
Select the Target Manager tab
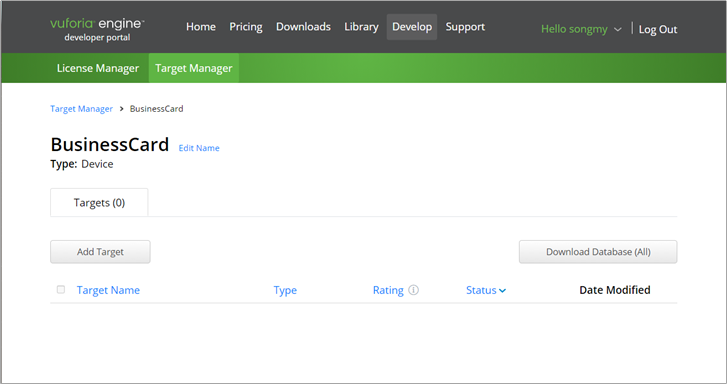pos(194,68)
